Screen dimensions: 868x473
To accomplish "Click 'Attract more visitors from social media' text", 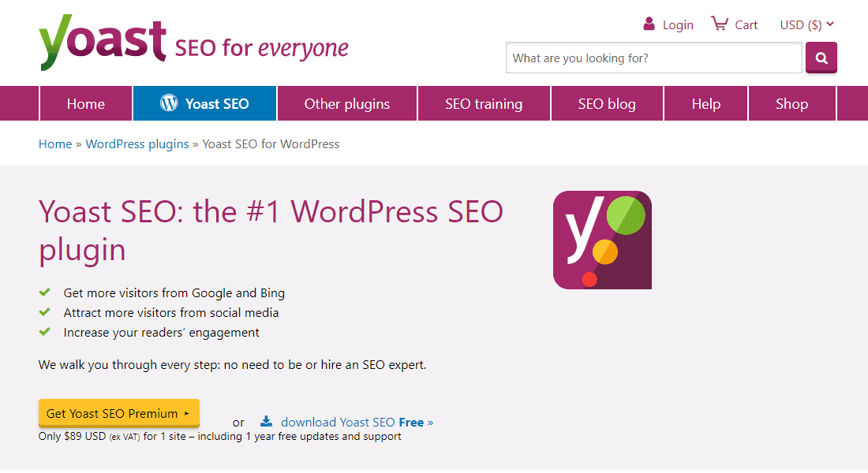I will (x=171, y=312).
